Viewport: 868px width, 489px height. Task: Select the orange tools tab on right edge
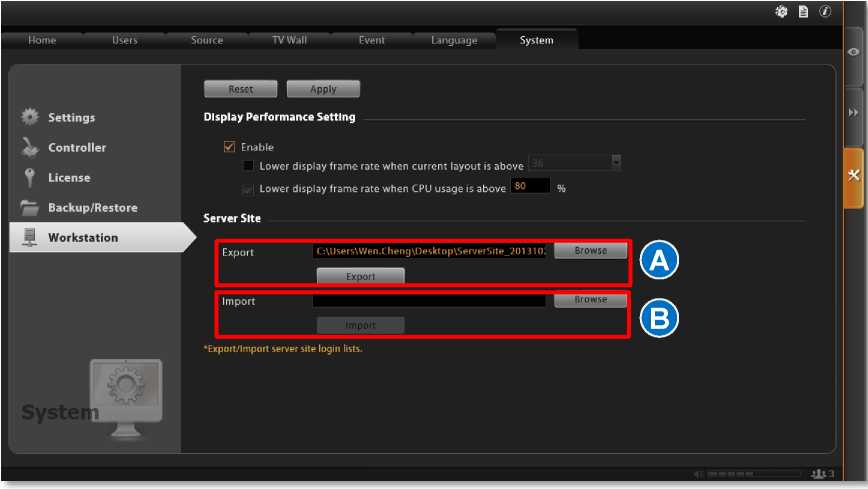853,176
